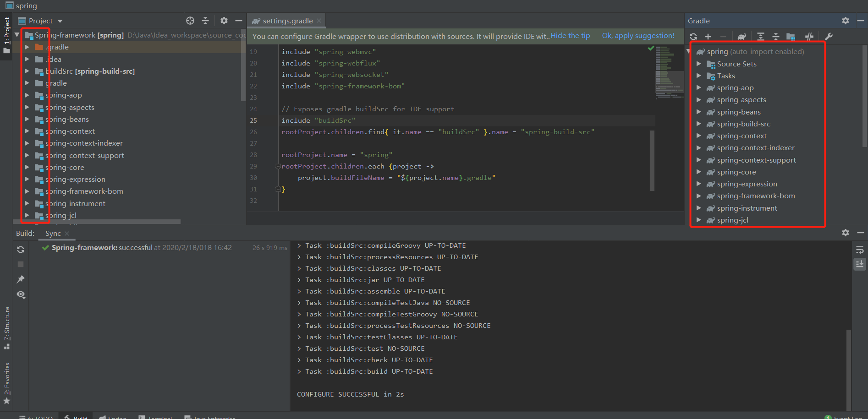Click rootProject.name = "spring" line

[x=337, y=155]
